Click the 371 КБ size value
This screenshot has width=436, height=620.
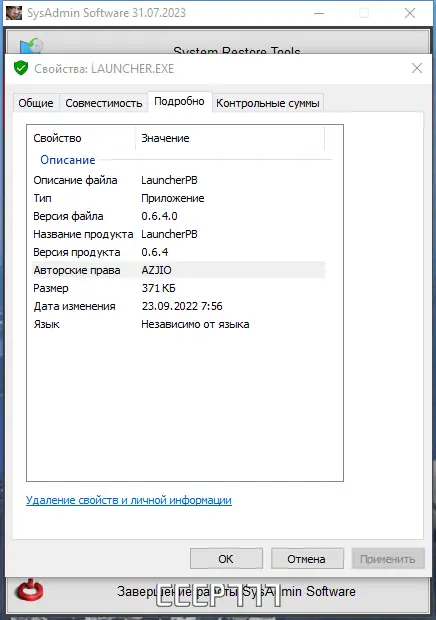159,288
